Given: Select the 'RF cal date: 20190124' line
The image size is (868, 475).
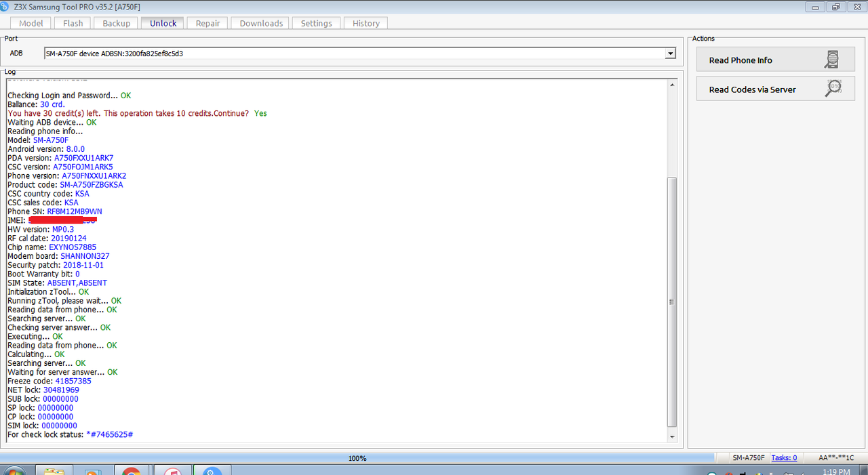Looking at the screenshot, I should click(47, 239).
